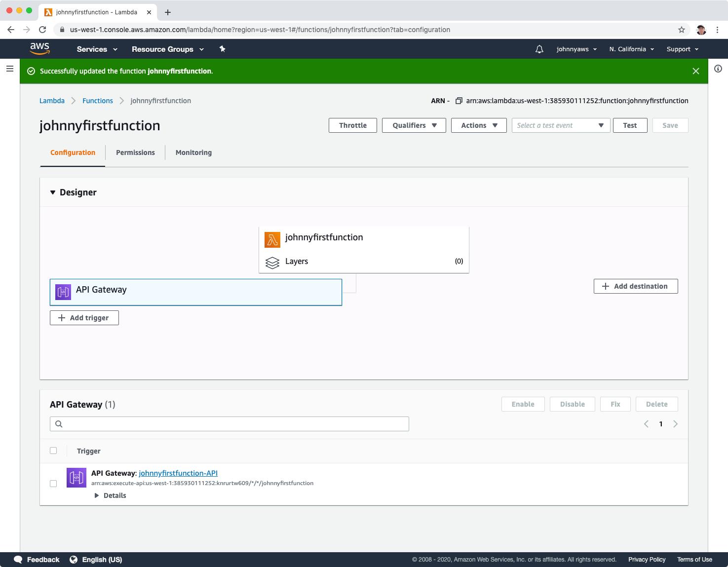728x567 pixels.
Task: Click the Save button
Action: [670, 125]
